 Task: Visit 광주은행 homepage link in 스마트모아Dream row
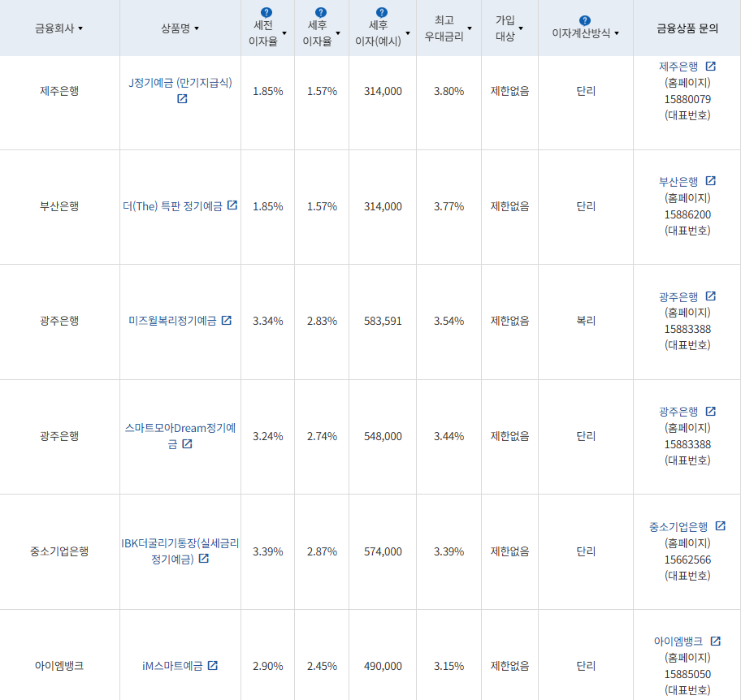coord(678,412)
